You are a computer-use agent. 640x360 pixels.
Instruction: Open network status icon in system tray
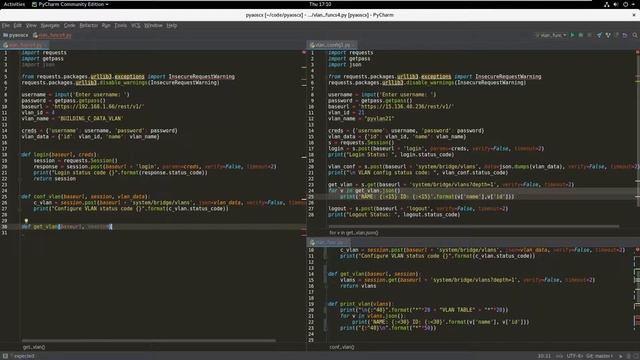tap(607, 4)
